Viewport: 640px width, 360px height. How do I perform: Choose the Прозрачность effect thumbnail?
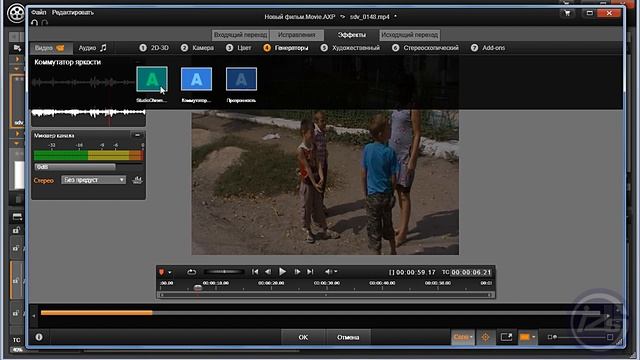pyautogui.click(x=241, y=79)
